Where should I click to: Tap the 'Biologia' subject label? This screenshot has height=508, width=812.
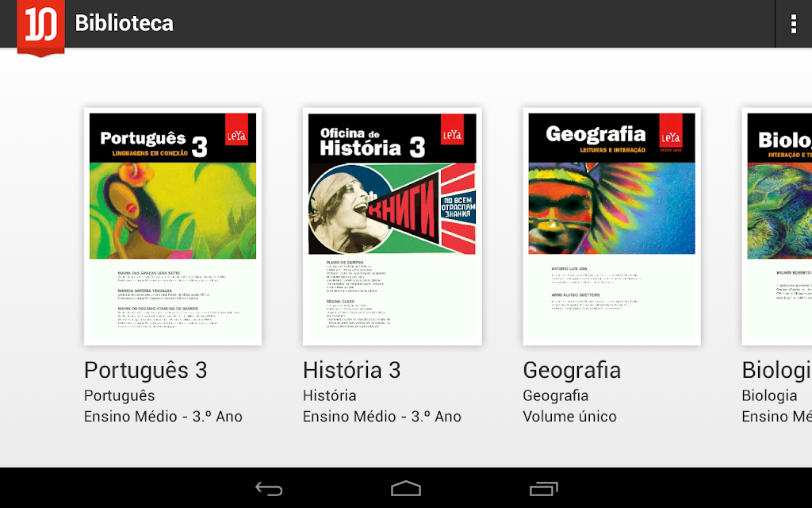(769, 395)
